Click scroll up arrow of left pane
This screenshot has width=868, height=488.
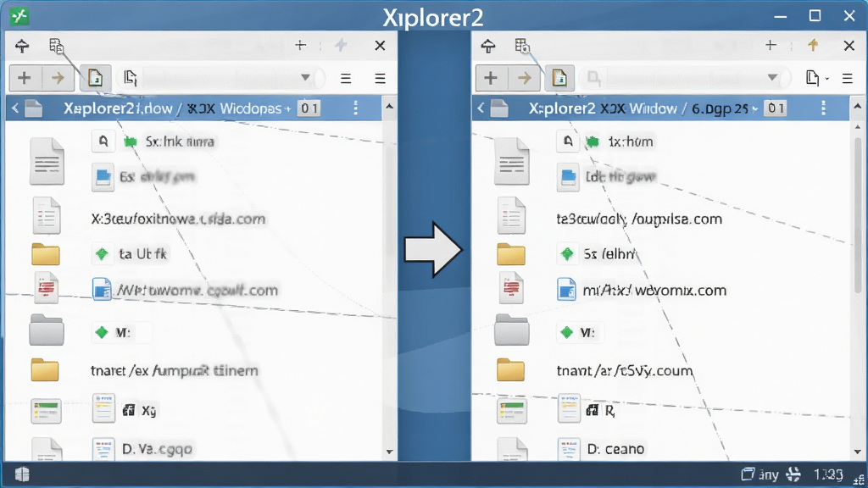[x=389, y=106]
